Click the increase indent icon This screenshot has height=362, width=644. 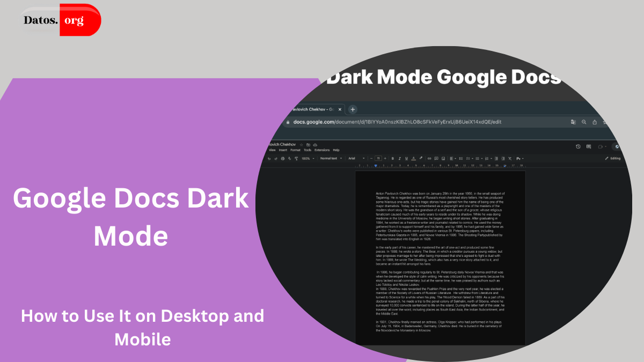click(503, 158)
